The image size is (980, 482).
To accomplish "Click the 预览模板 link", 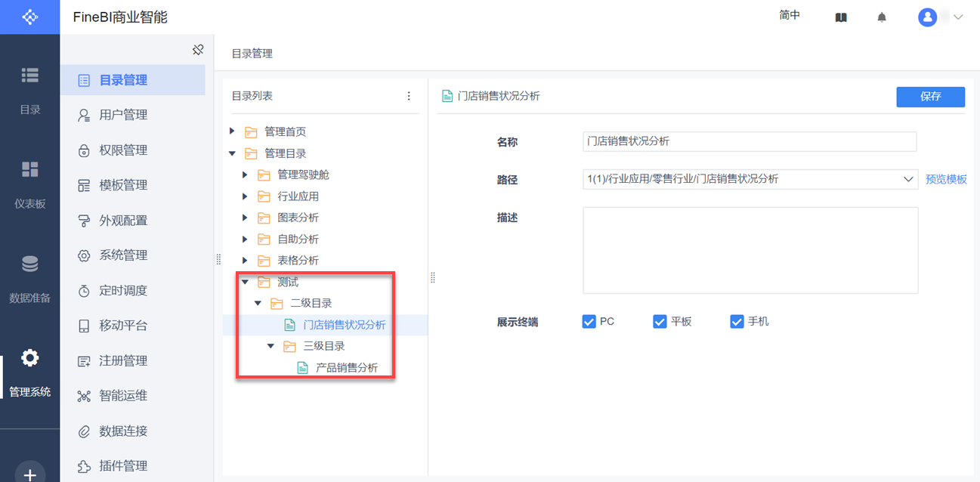I will [x=946, y=180].
